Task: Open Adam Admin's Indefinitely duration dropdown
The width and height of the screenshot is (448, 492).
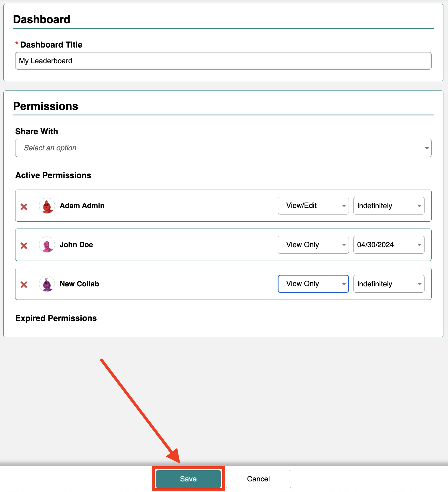Action: pyautogui.click(x=389, y=206)
